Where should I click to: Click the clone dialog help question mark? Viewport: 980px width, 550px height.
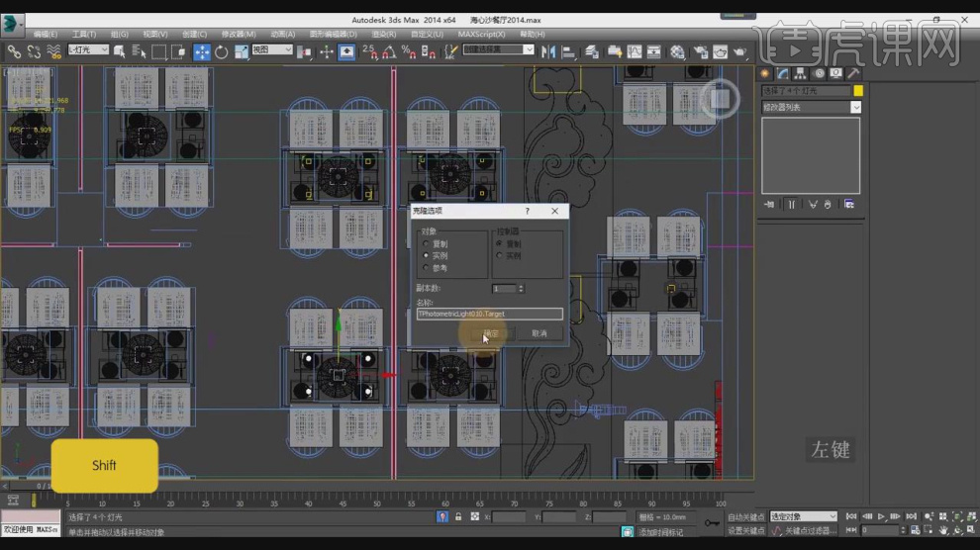click(x=528, y=211)
